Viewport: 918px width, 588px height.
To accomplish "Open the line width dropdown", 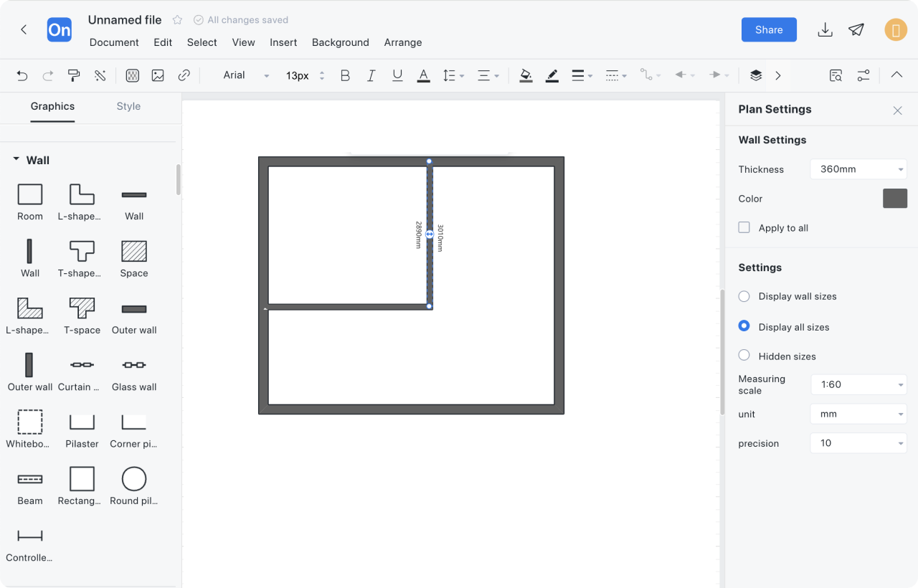I will point(582,75).
